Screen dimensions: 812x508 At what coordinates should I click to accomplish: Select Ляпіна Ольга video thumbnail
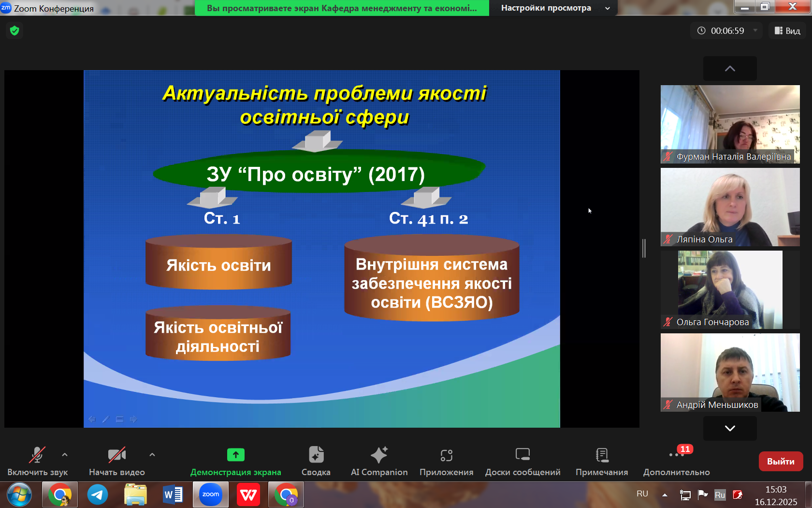click(730, 207)
